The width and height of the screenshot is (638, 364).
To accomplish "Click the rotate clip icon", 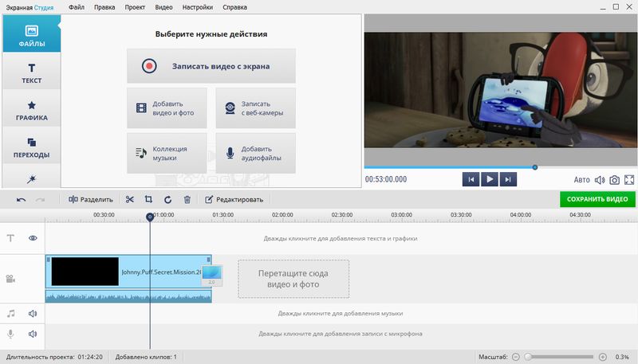I will pyautogui.click(x=167, y=199).
